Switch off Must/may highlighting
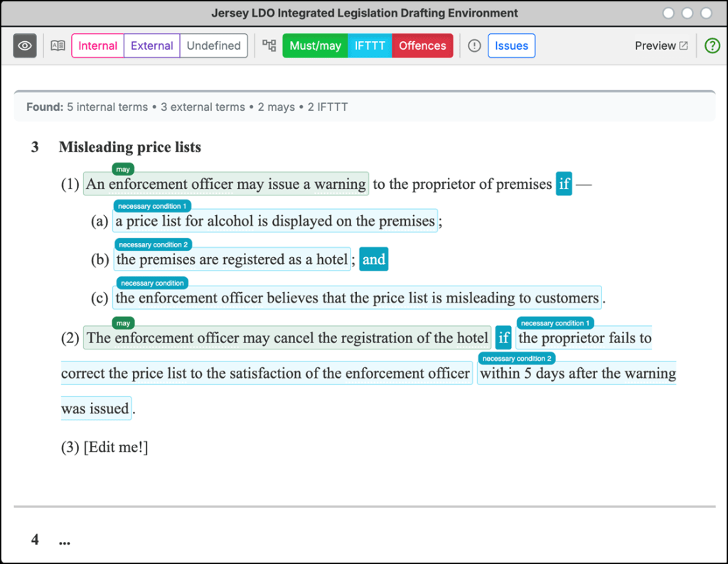 pos(315,45)
